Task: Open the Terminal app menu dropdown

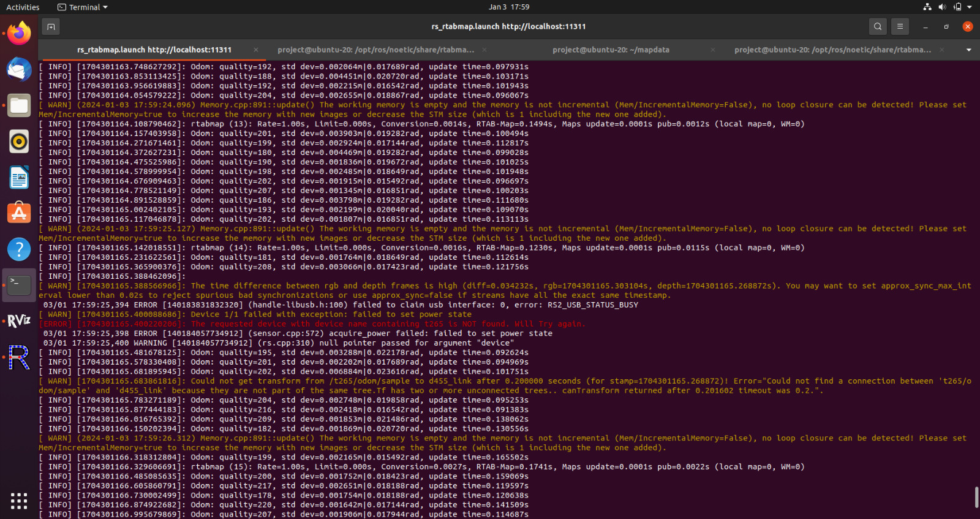Action: [84, 7]
